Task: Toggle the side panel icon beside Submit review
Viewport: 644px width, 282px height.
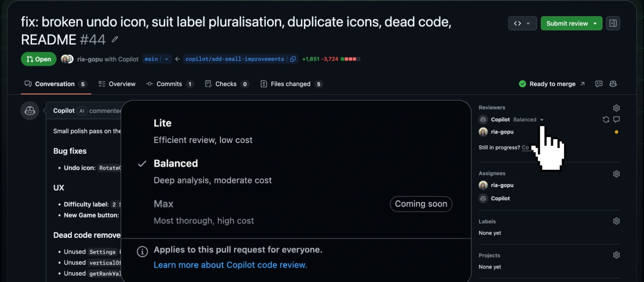Action: tap(613, 23)
